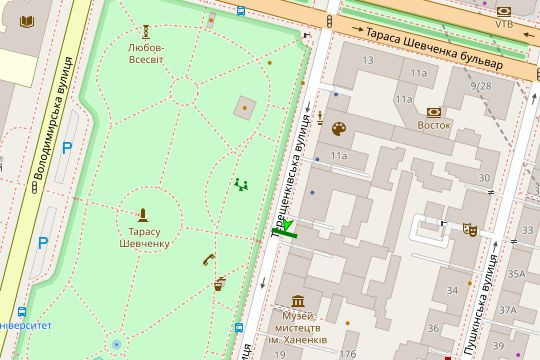Click the telephone icon in the park
The width and height of the screenshot is (540, 360).
[x=209, y=259]
